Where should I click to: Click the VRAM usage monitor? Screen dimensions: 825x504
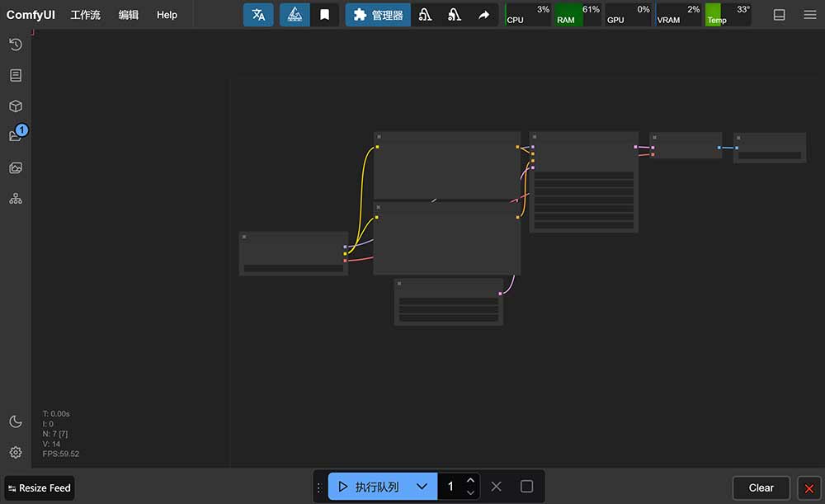pyautogui.click(x=678, y=15)
